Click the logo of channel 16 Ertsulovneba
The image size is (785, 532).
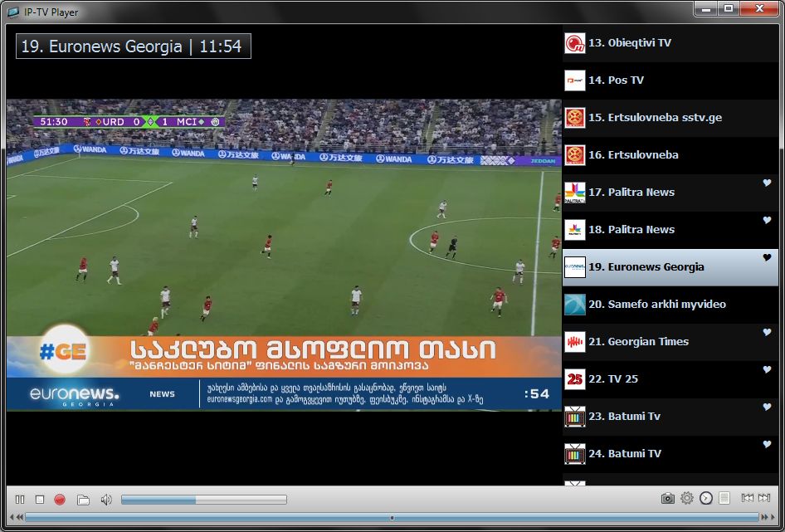(575, 155)
